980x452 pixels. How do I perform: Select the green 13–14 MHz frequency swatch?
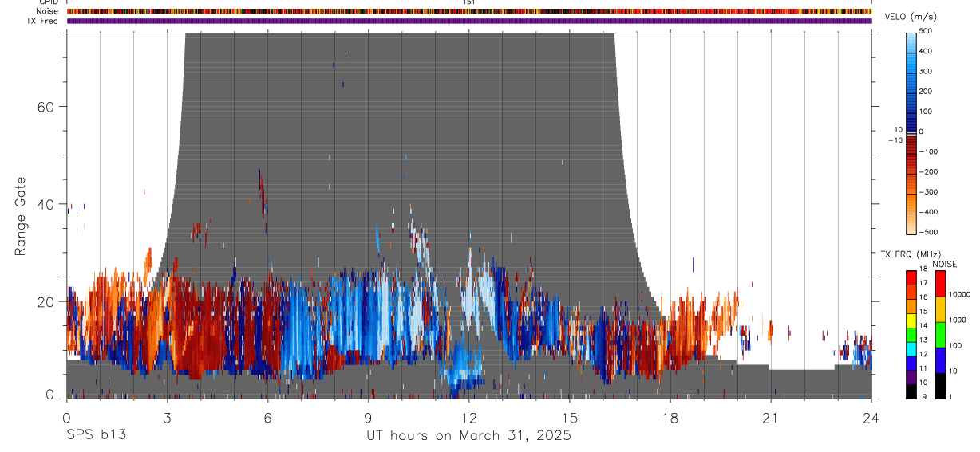(911, 334)
